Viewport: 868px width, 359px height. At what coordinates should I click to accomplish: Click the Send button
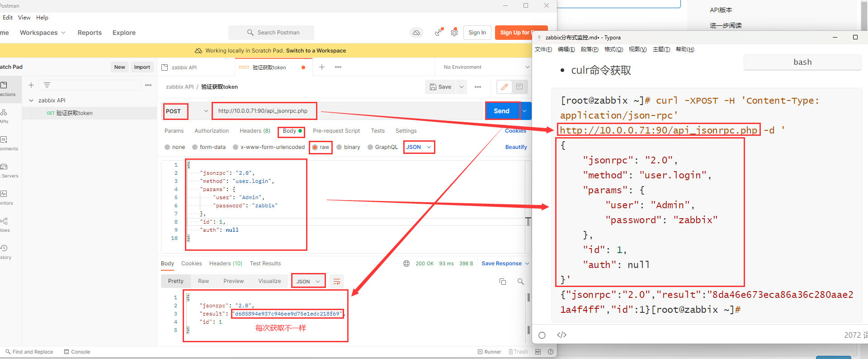click(501, 111)
